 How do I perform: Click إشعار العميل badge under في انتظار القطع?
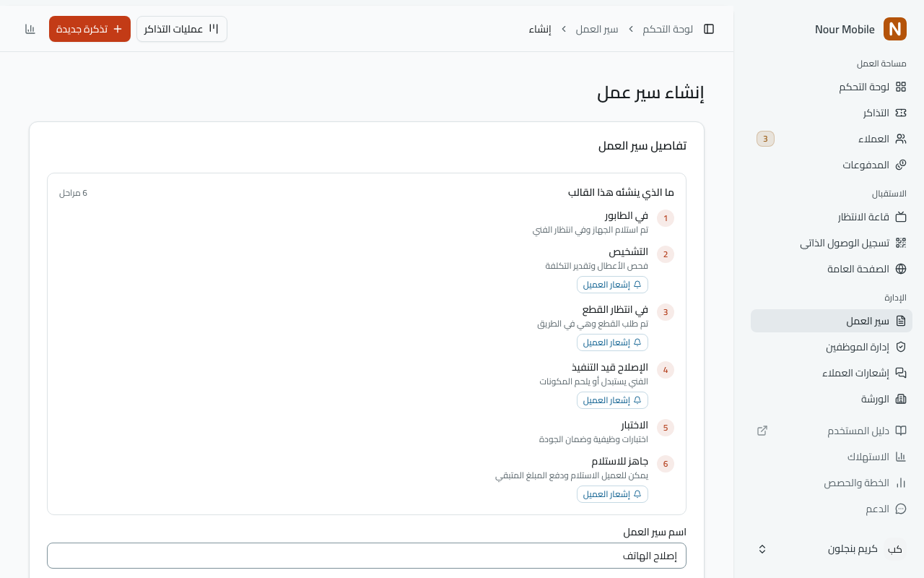pos(612,342)
